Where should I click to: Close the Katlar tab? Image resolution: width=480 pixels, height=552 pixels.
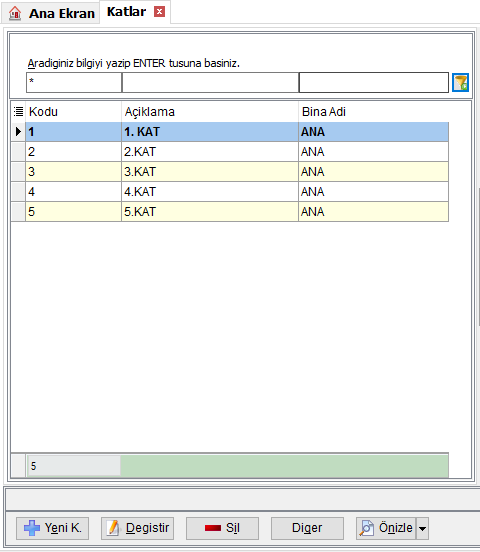point(159,12)
